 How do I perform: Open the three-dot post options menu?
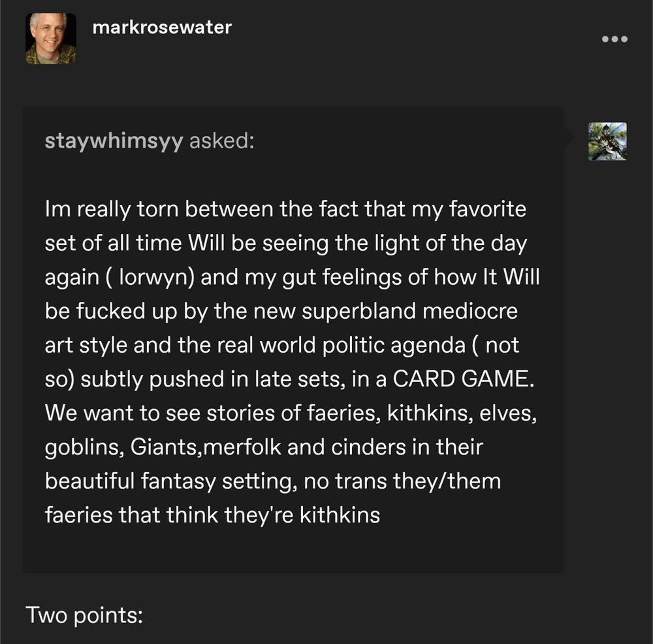coord(614,39)
